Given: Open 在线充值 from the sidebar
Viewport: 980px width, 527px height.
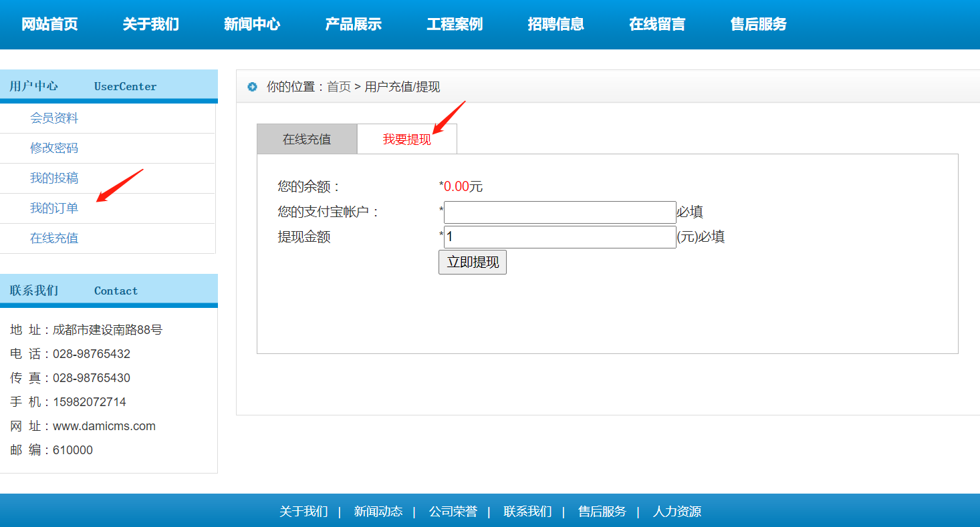Looking at the screenshot, I should 54,238.
